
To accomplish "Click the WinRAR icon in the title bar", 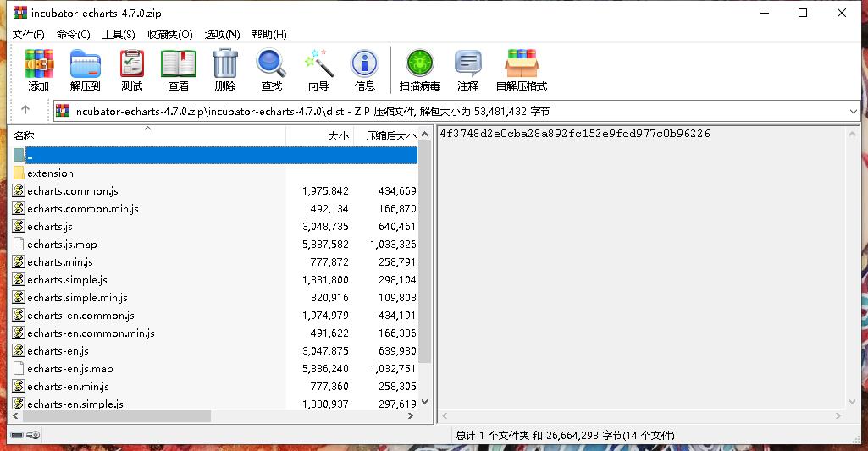I will 20,12.
